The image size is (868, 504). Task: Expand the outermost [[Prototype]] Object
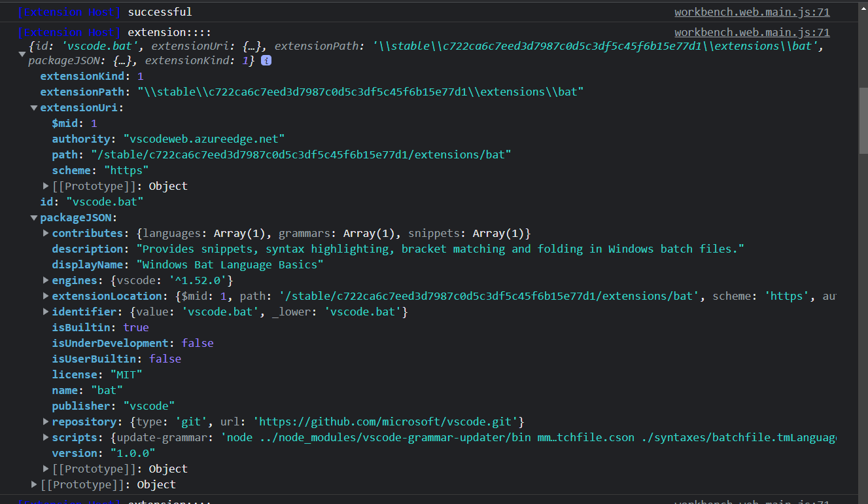[x=33, y=484]
